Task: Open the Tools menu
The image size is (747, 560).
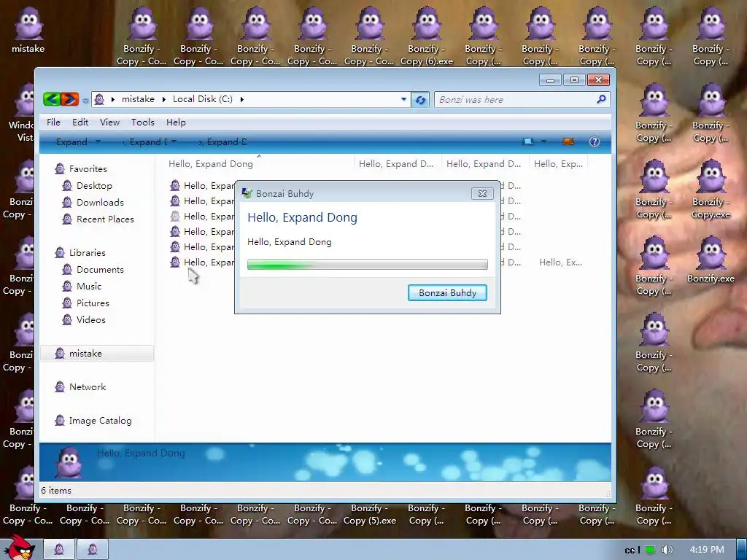Action: coord(143,122)
